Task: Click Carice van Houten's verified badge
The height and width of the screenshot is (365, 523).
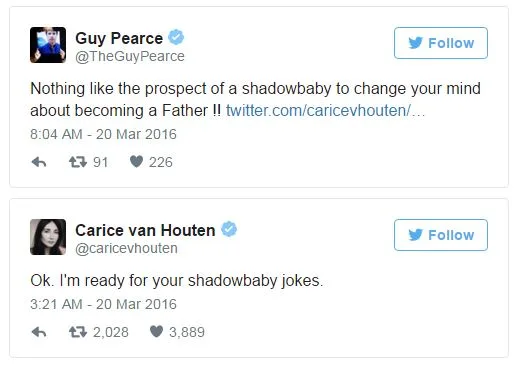Action: click(229, 229)
